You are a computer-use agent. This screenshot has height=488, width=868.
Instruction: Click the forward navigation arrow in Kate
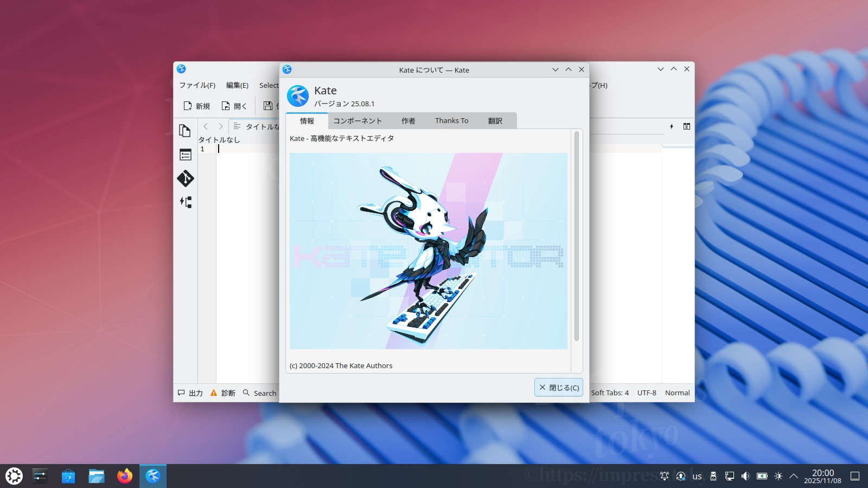click(221, 126)
